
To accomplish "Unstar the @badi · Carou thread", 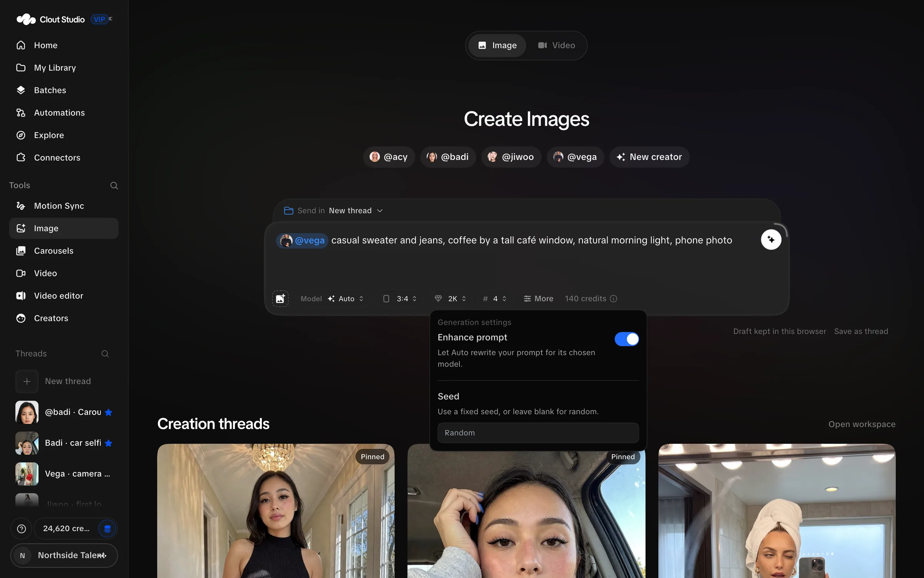I will [109, 412].
